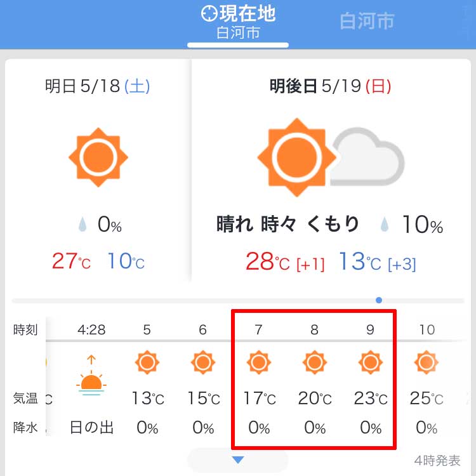
Task: Expand hourly details with blue down arrow
Action: pos(238,460)
